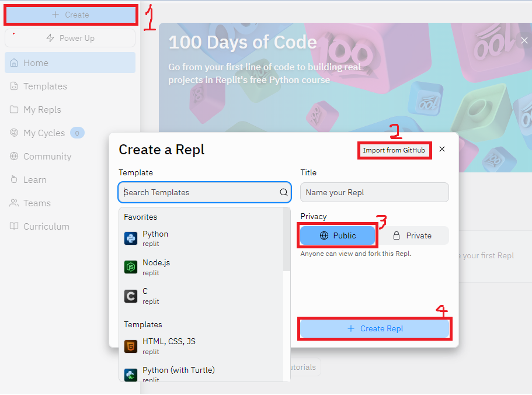Click the Home house icon
This screenshot has width=532, height=395.
(14, 63)
